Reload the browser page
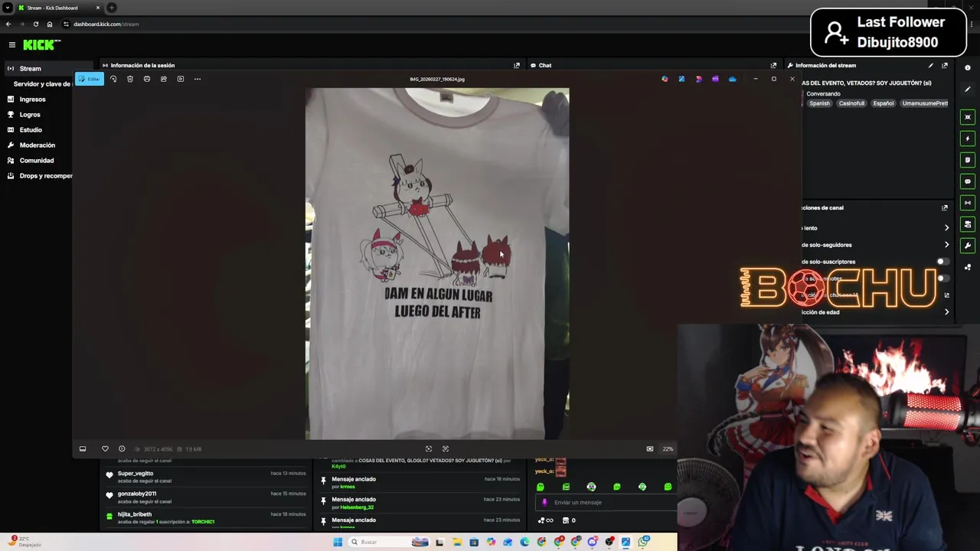The width and height of the screenshot is (980, 551). click(35, 24)
